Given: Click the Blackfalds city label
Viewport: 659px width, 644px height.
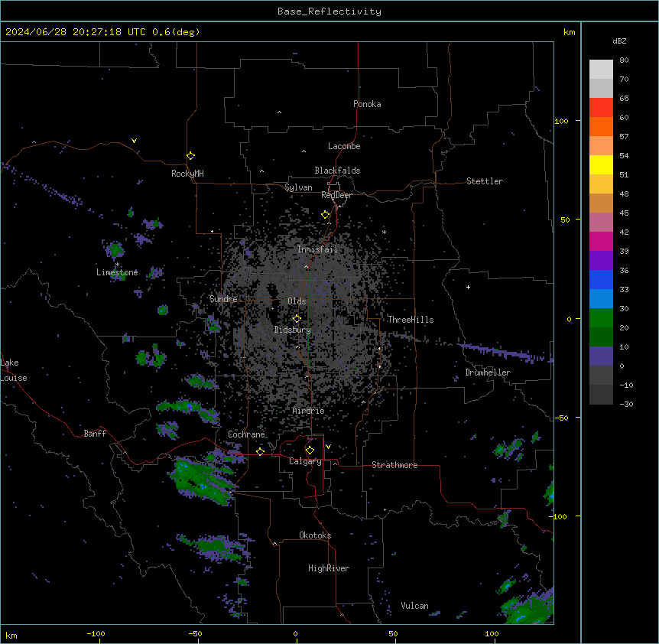Looking at the screenshot, I should click(337, 171).
